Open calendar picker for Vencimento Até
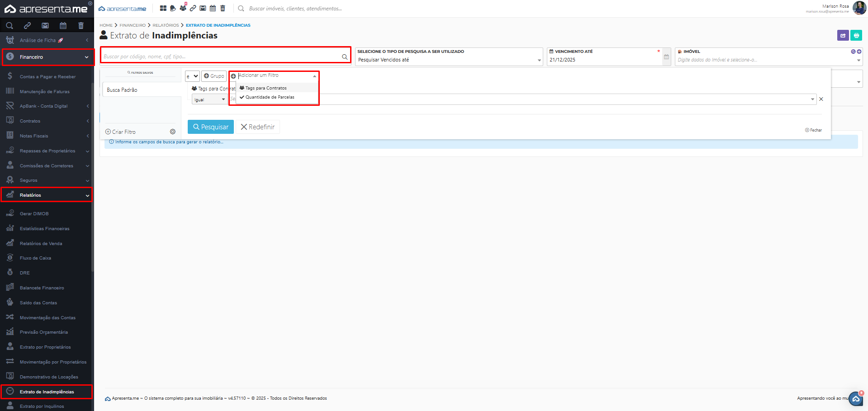This screenshot has width=868, height=411. (666, 57)
